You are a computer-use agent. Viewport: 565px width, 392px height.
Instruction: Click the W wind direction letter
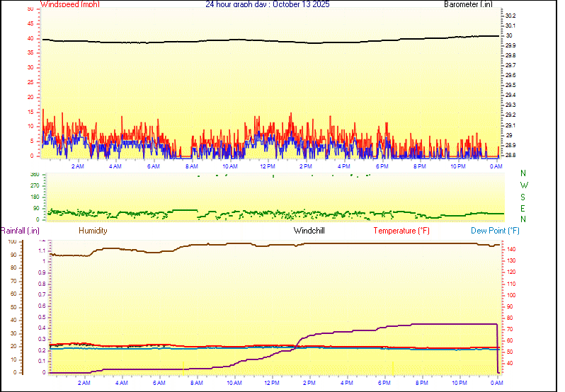(523, 185)
